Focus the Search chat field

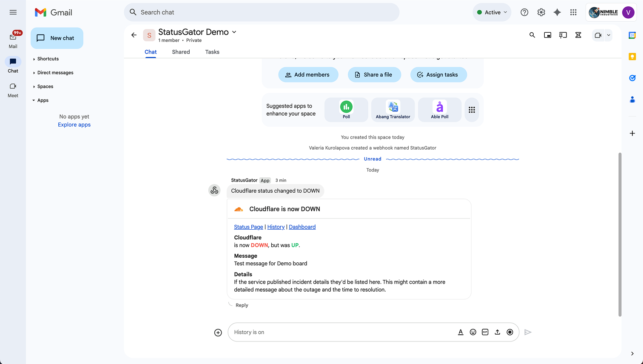tap(262, 12)
